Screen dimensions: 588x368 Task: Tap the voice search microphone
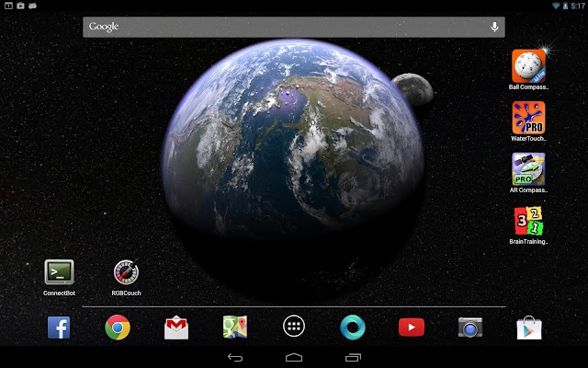494,27
